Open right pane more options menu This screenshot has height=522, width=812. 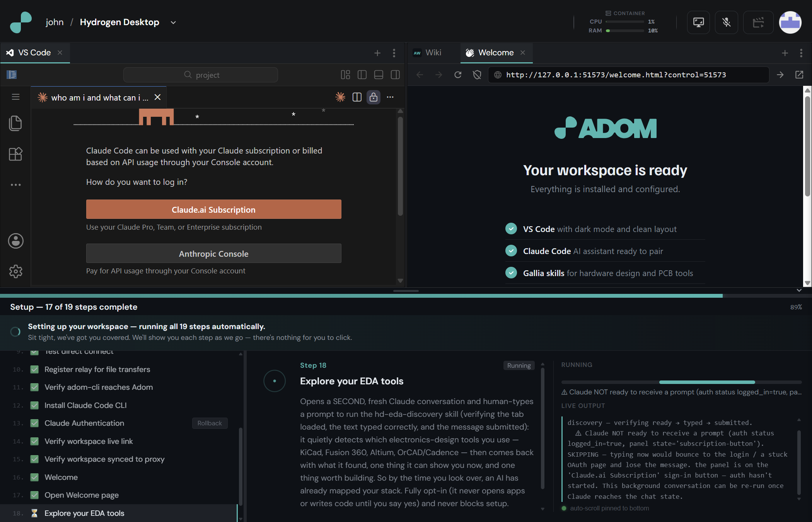pos(801,53)
